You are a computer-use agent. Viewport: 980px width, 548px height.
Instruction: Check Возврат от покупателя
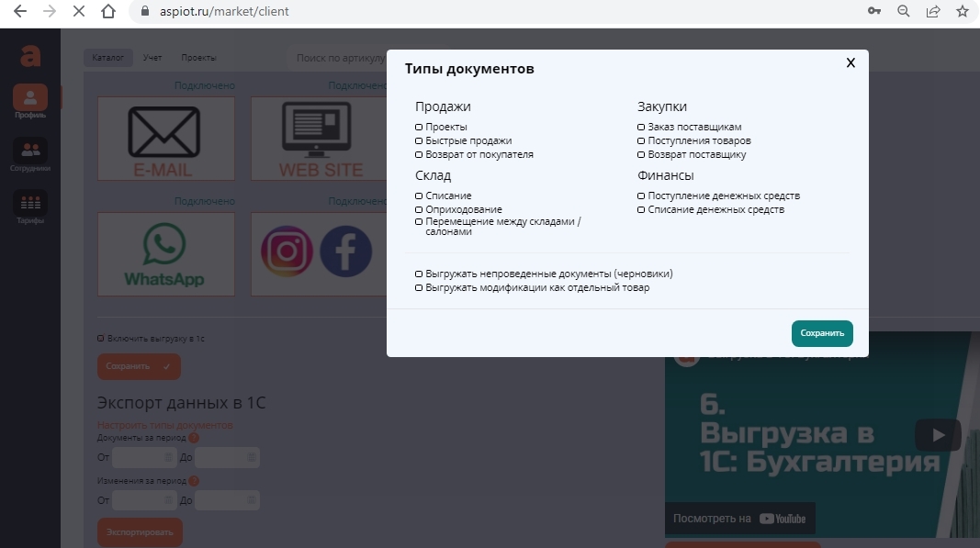(x=419, y=154)
